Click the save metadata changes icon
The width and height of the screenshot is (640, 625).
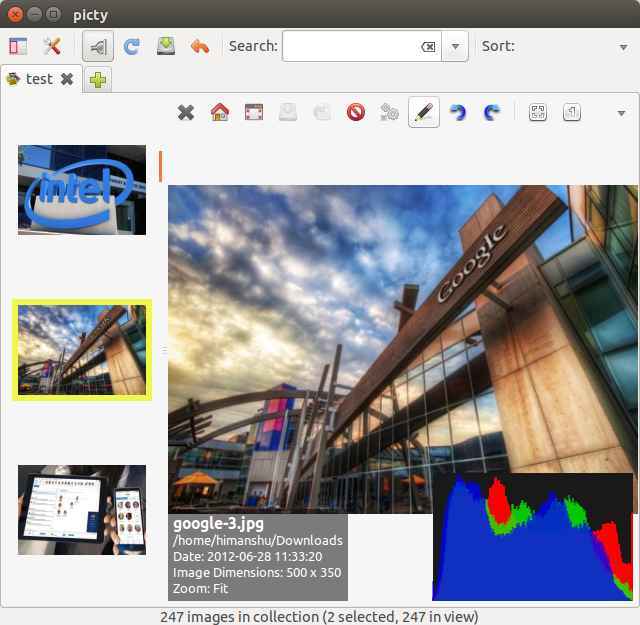(166, 46)
